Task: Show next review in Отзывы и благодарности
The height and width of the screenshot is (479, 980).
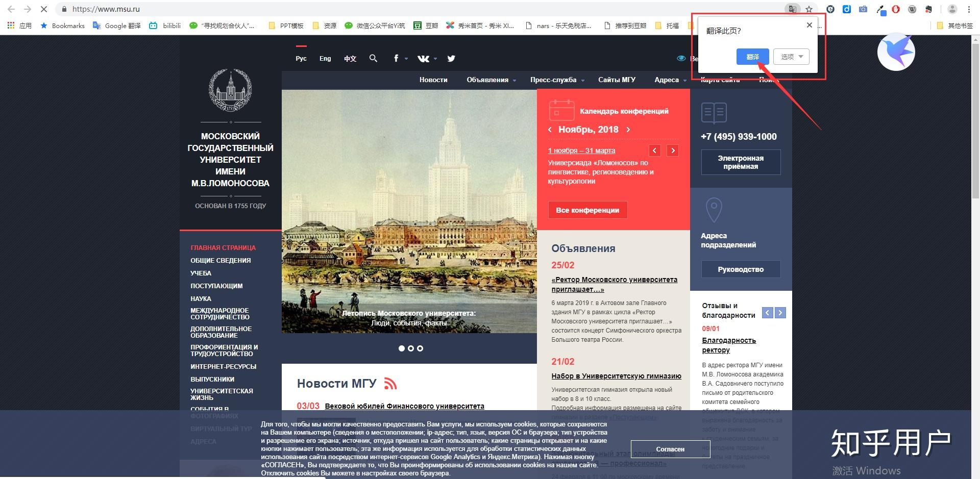Action: [780, 313]
